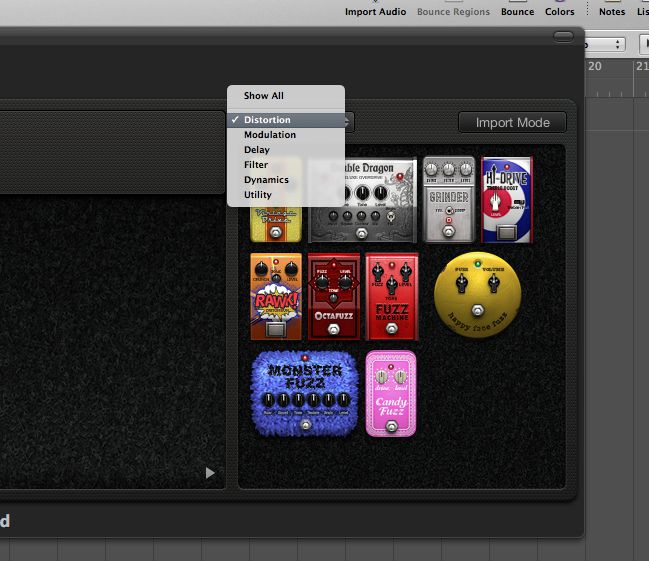
Task: Toggle Monster Fuzz footswitch
Action: pos(305,425)
